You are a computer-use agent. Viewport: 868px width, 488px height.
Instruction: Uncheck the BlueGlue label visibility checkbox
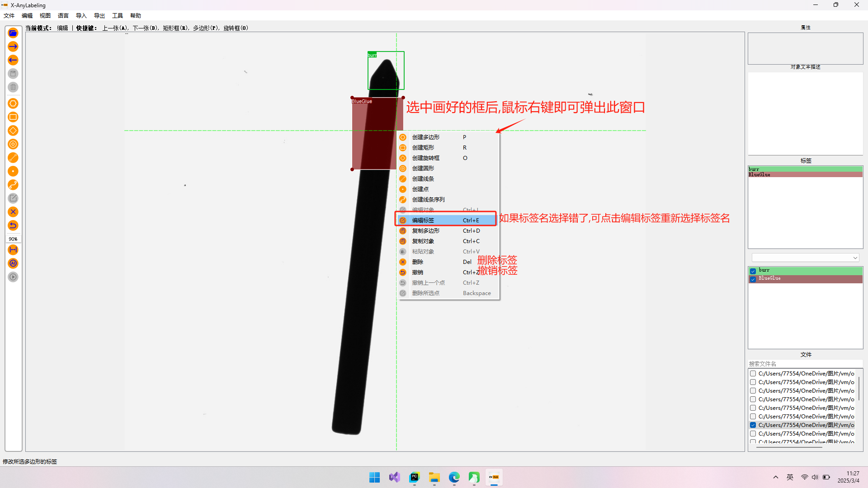click(753, 279)
